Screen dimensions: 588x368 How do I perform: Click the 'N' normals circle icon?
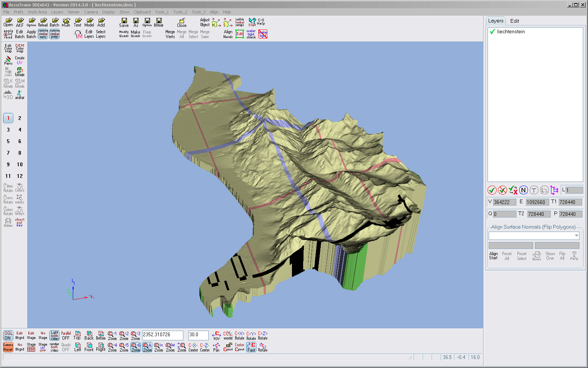[x=523, y=190]
